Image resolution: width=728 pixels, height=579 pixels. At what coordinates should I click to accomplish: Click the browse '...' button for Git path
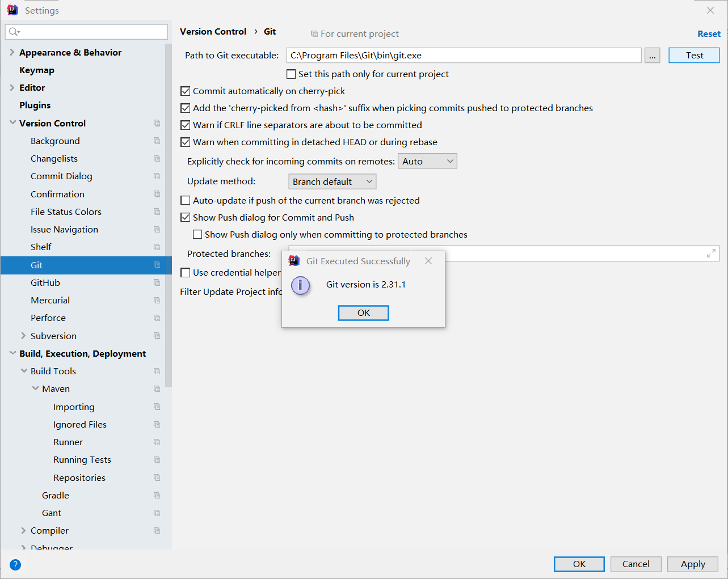coord(652,55)
